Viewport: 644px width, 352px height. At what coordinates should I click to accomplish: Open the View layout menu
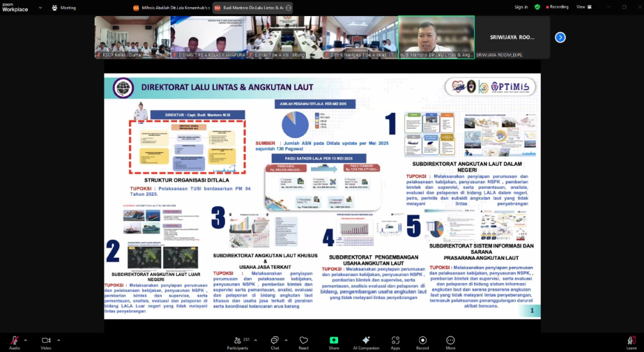coord(583,7)
